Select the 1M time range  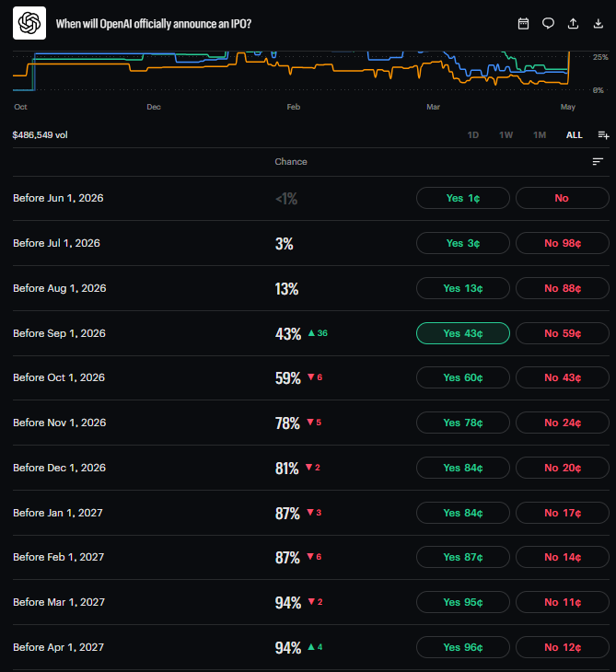pyautogui.click(x=540, y=135)
